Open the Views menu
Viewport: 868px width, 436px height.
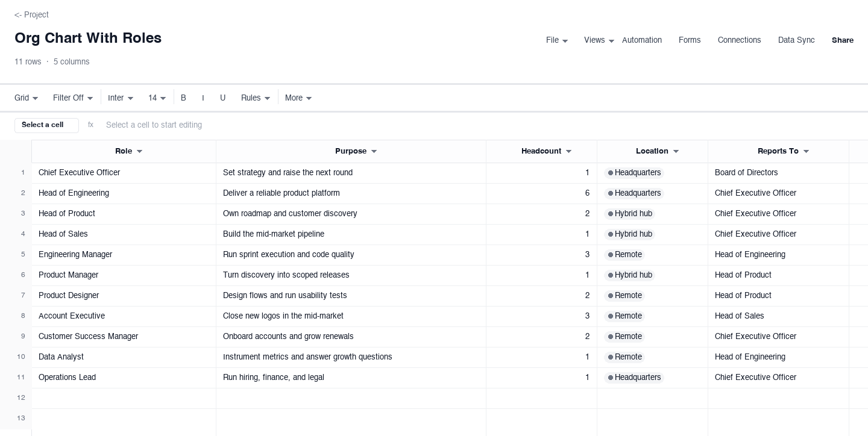[599, 40]
